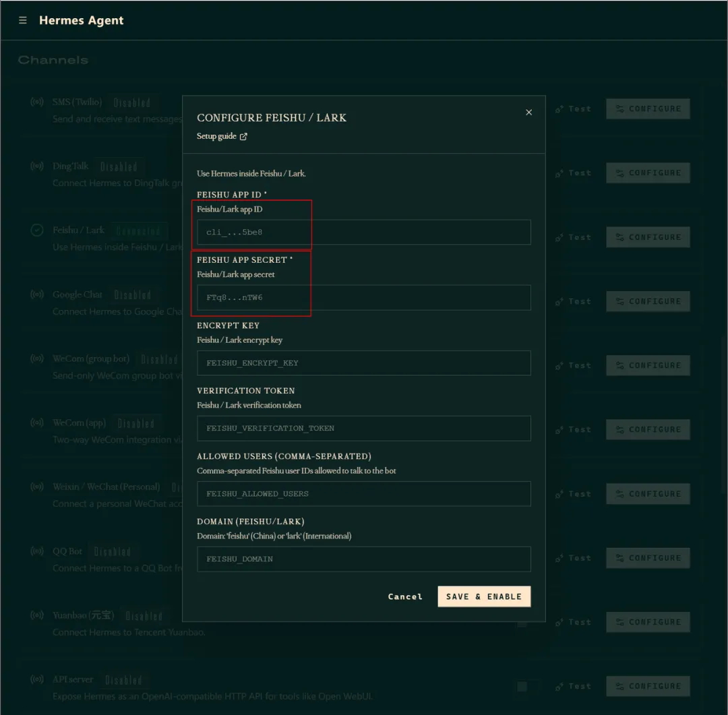Click the Feishu / Lark connected check icon
The height and width of the screenshot is (715, 728).
37,230
